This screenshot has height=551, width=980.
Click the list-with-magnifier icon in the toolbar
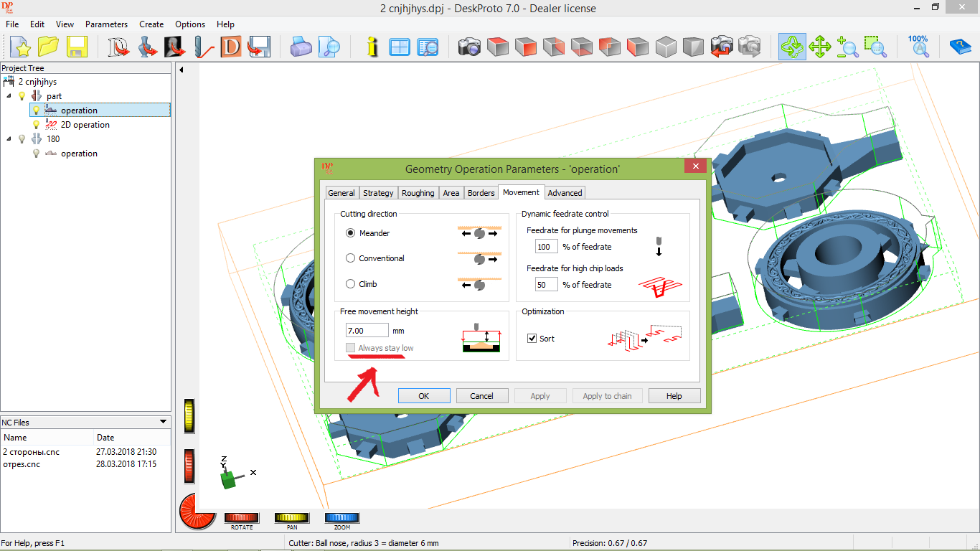pyautogui.click(x=428, y=47)
